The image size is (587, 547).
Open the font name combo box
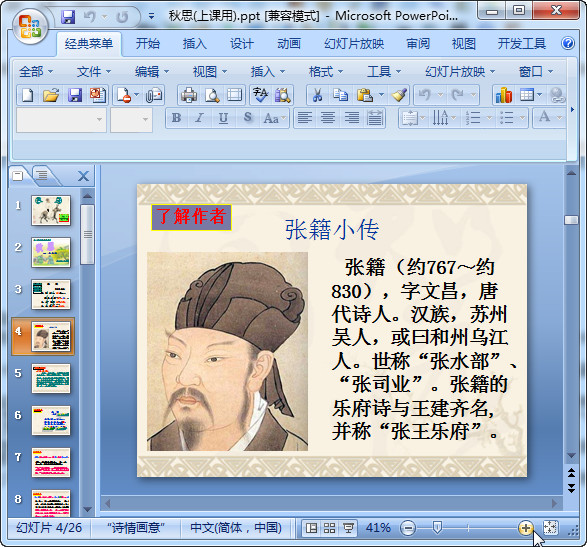pos(61,120)
